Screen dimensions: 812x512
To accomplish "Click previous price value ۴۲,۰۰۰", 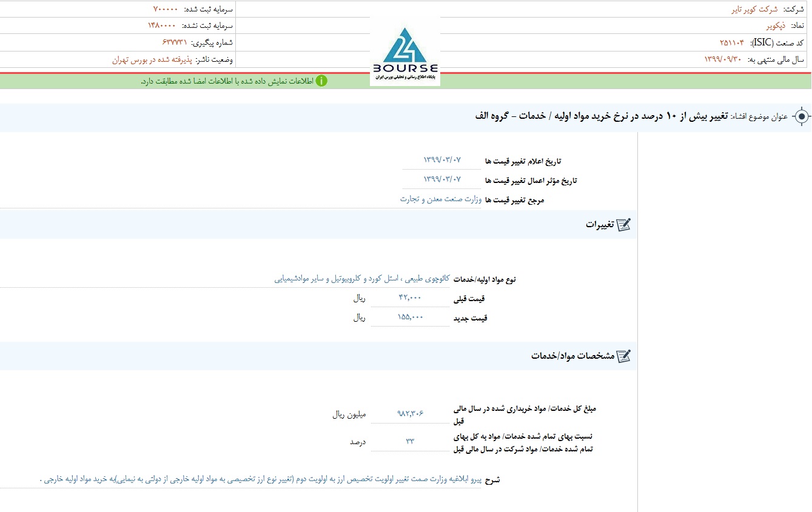I will 410,298.
